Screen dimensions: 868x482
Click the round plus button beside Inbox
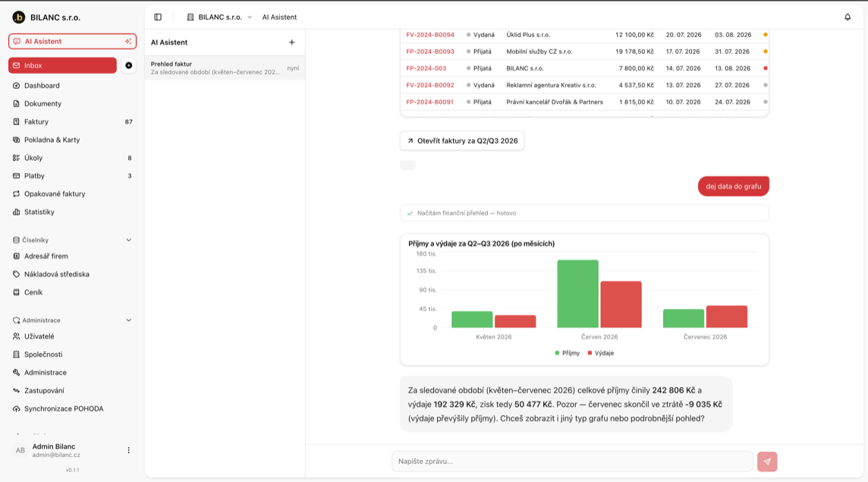pyautogui.click(x=128, y=65)
